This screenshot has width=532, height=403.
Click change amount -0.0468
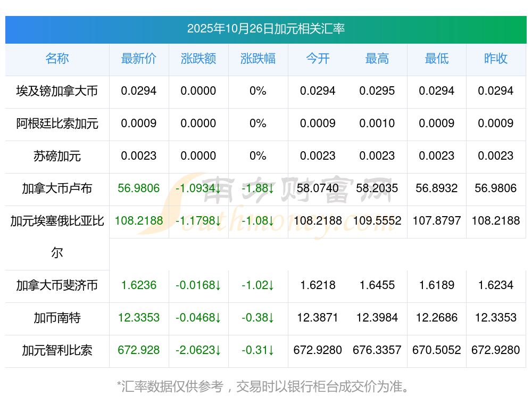tap(198, 318)
